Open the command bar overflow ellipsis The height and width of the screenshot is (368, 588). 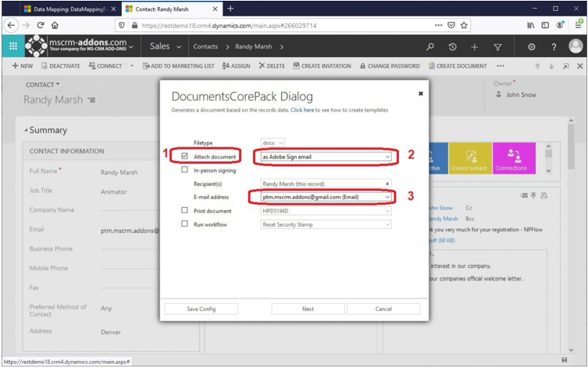coord(501,66)
